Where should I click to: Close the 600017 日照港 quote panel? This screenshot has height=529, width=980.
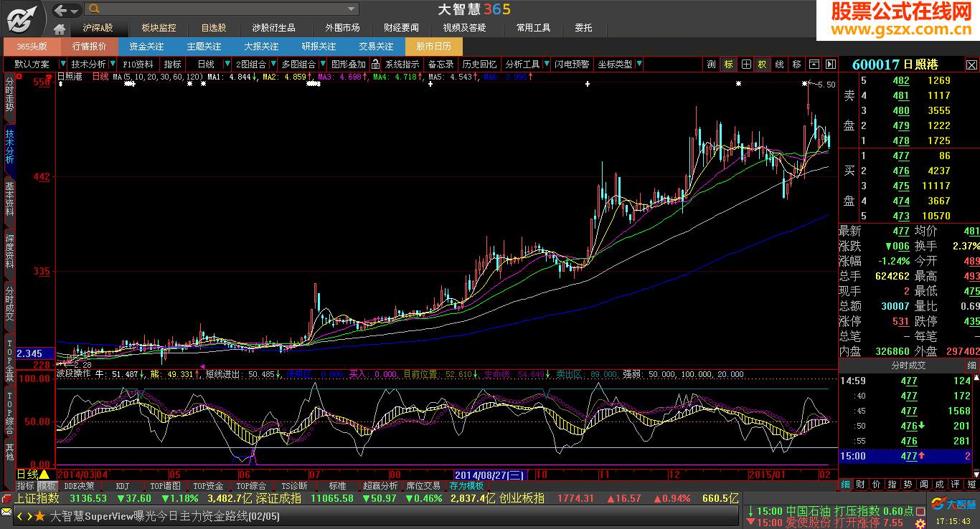coord(971,65)
